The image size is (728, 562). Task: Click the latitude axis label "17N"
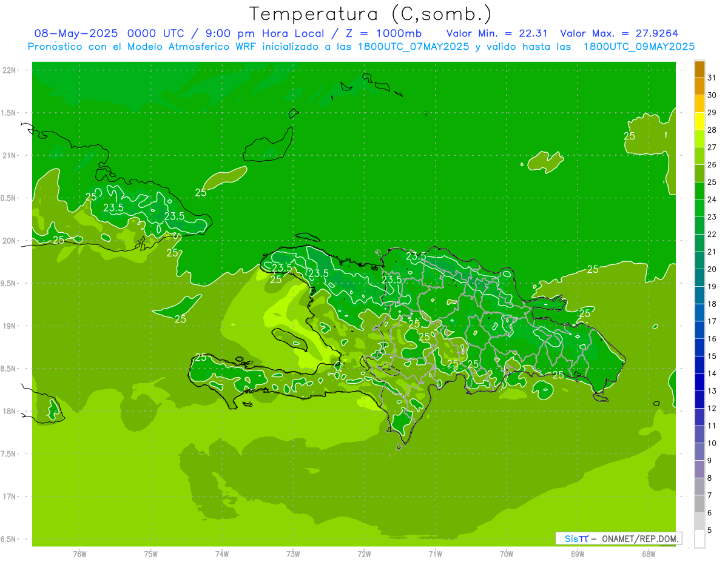click(9, 497)
